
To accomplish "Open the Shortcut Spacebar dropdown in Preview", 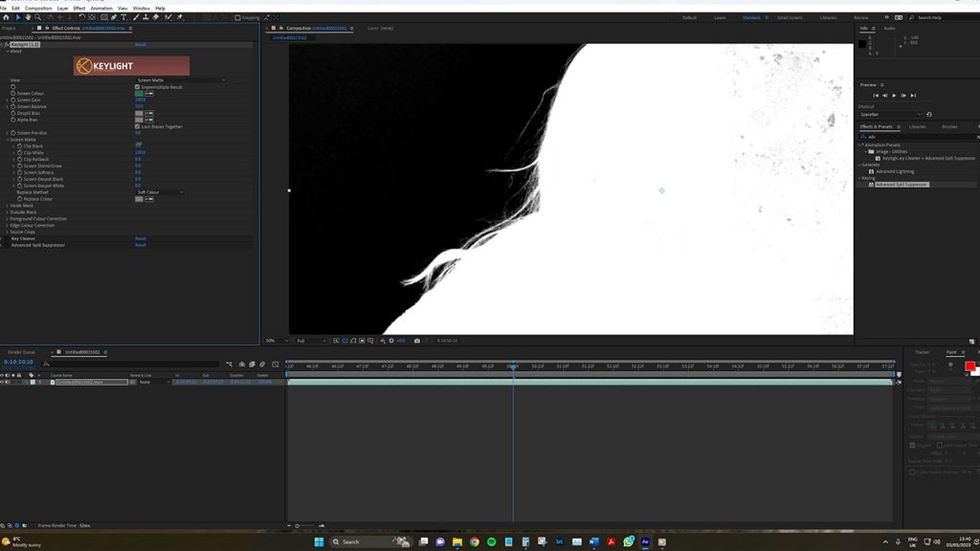I will (x=891, y=115).
